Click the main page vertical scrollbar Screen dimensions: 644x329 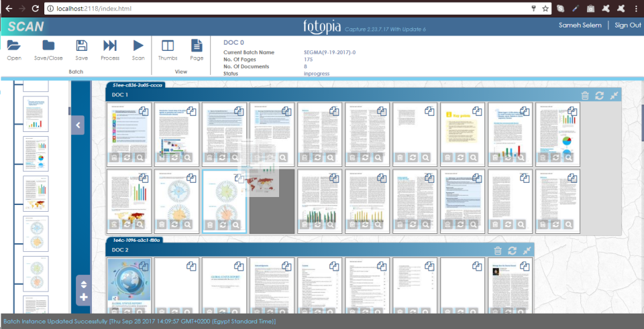[x=643, y=122]
